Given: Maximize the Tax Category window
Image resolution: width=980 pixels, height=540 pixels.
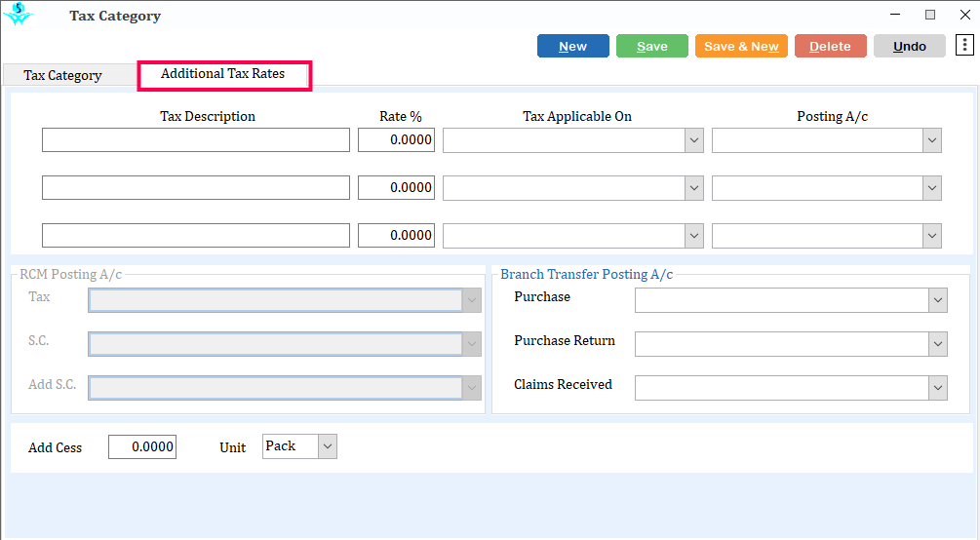Looking at the screenshot, I should [930, 15].
